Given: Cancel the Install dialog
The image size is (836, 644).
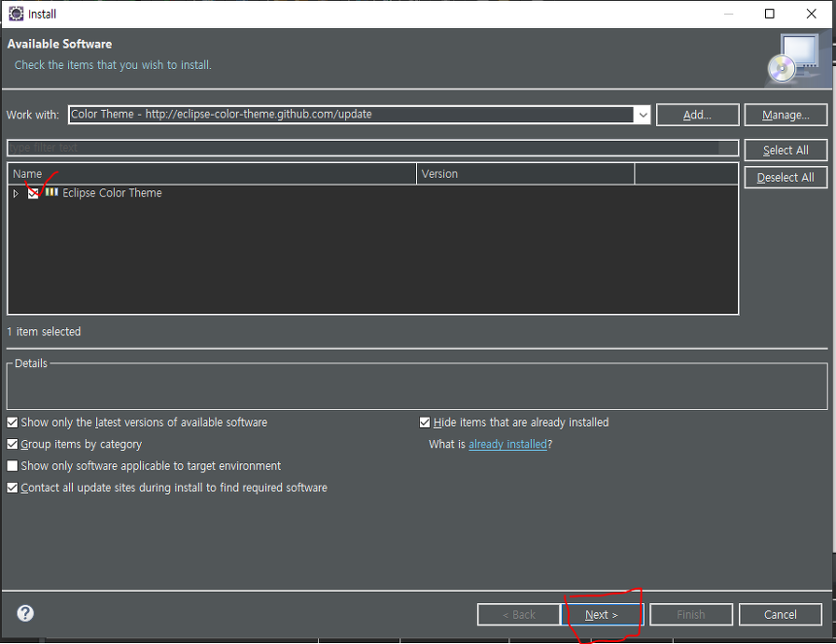Looking at the screenshot, I should pos(780,615).
